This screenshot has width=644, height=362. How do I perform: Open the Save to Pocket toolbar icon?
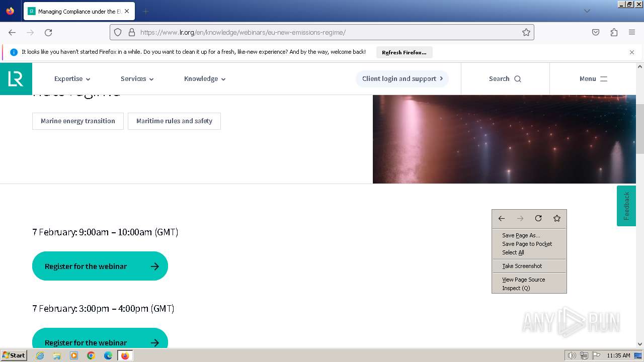pos(596,32)
